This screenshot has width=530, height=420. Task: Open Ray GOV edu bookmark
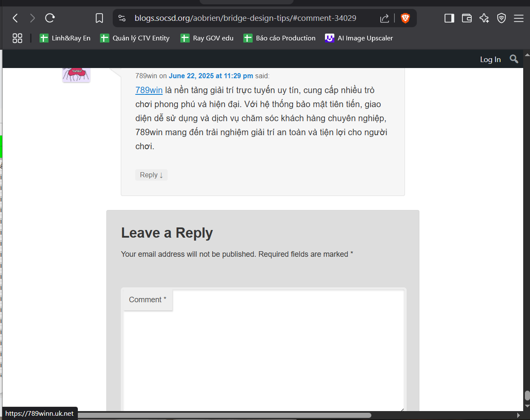207,38
